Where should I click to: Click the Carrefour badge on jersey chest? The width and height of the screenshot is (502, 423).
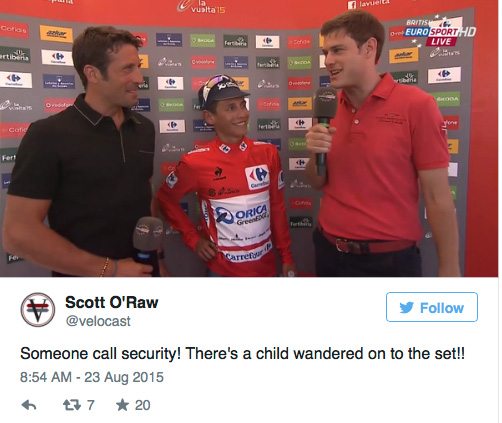tap(257, 177)
